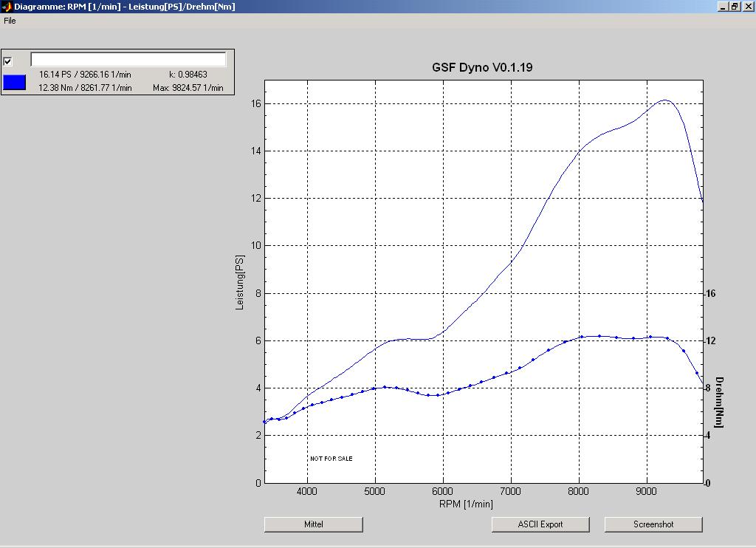Click the application icon in the title bar
Image resolution: width=756 pixels, height=548 pixels.
6,7
